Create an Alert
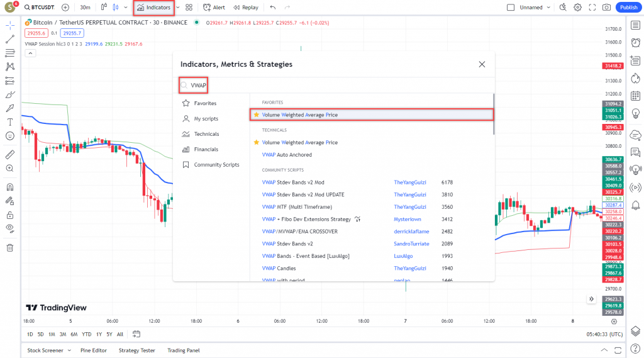The width and height of the screenshot is (644, 358). 214,8
